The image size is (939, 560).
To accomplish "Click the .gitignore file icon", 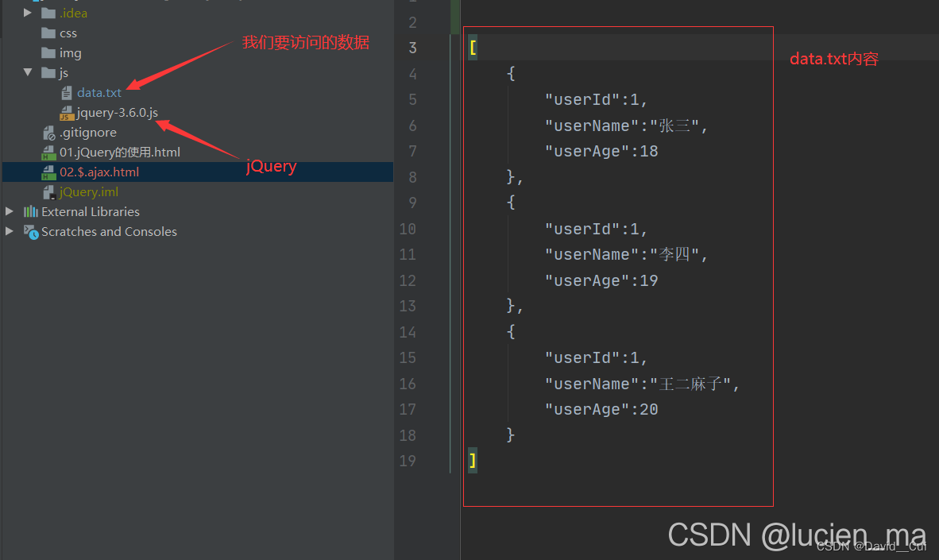I will tap(49, 133).
